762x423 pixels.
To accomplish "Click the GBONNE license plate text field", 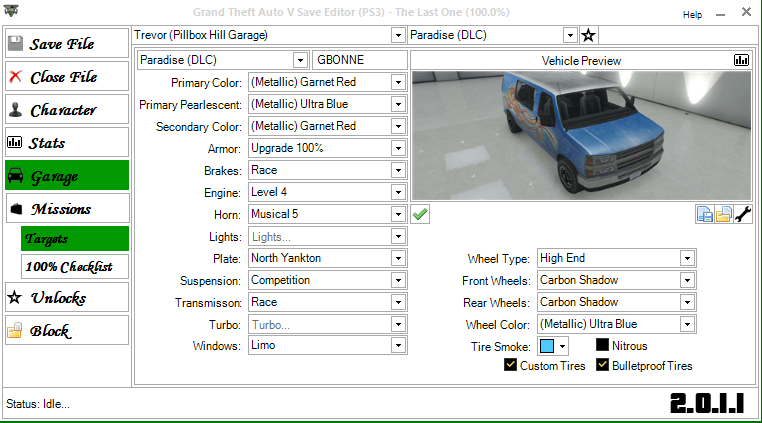I will pyautogui.click(x=360, y=60).
